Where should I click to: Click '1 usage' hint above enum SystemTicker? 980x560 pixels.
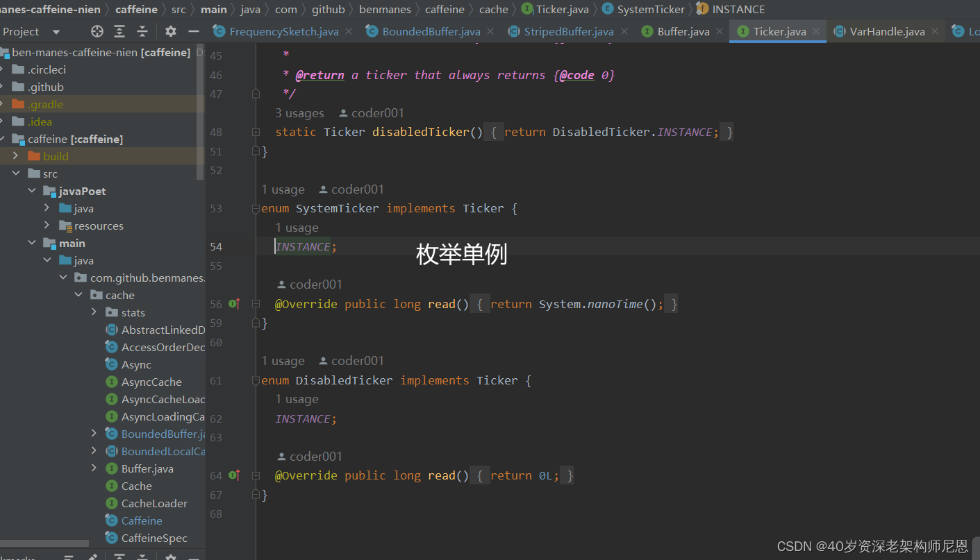(283, 189)
